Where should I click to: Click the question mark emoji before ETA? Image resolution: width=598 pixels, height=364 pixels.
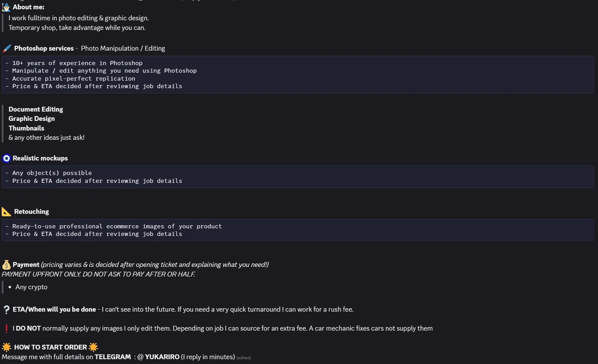tap(6, 310)
